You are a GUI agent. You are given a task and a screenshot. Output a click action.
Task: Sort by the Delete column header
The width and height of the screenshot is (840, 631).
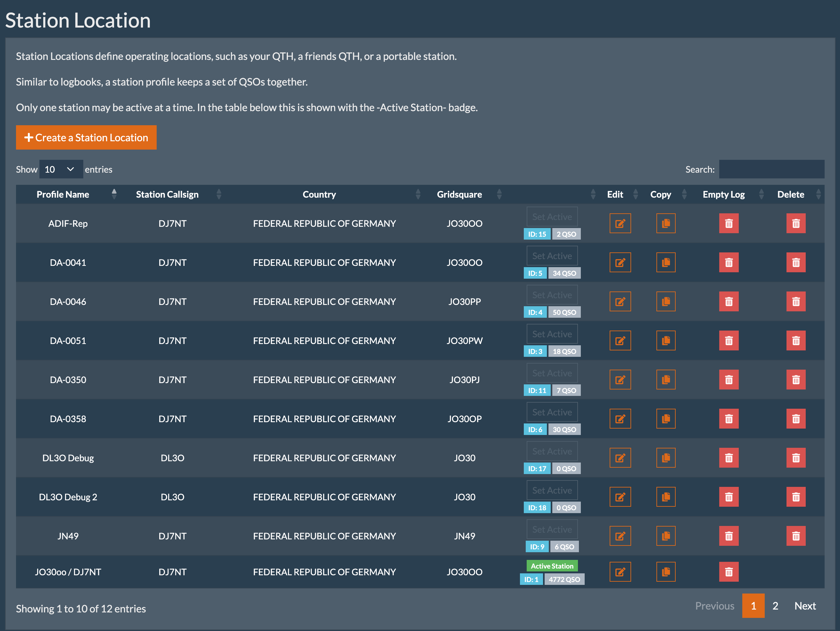(x=796, y=194)
